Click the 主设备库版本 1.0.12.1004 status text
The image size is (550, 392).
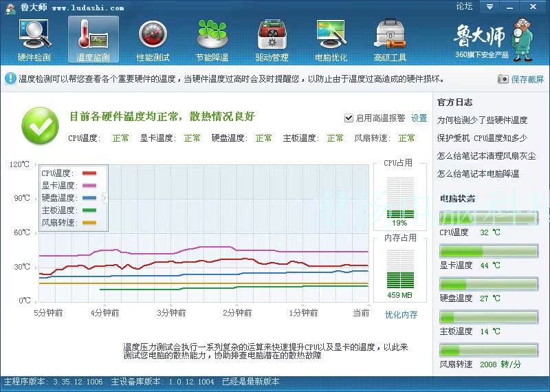162,382
